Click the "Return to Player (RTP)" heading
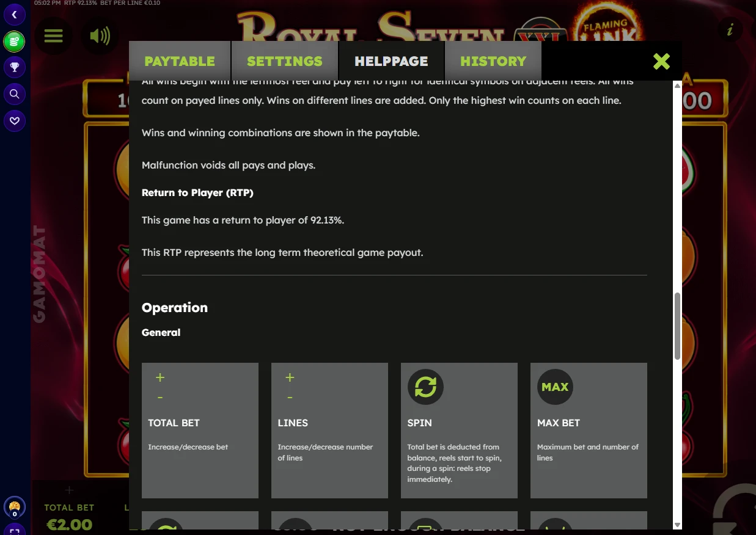The image size is (756, 535). [x=197, y=192]
